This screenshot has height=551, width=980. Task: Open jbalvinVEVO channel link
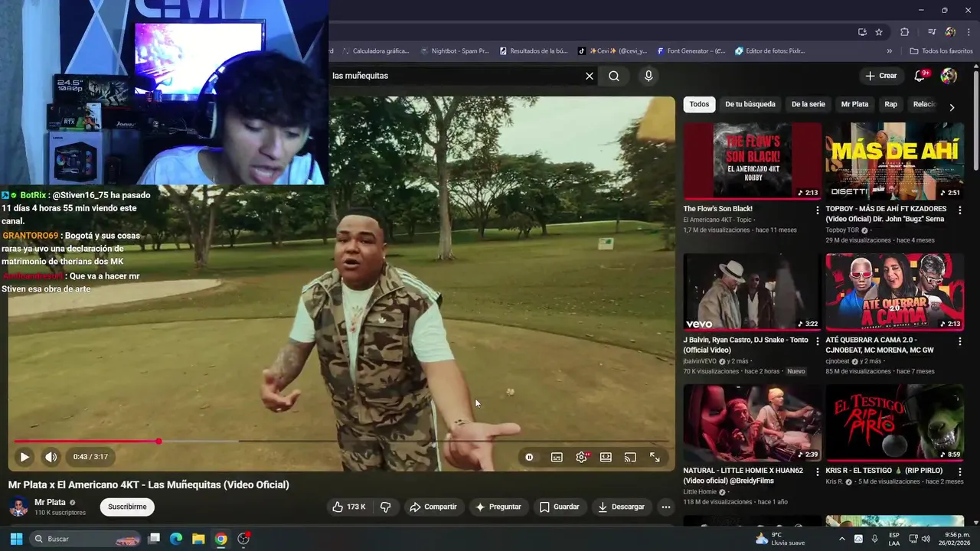(x=701, y=361)
